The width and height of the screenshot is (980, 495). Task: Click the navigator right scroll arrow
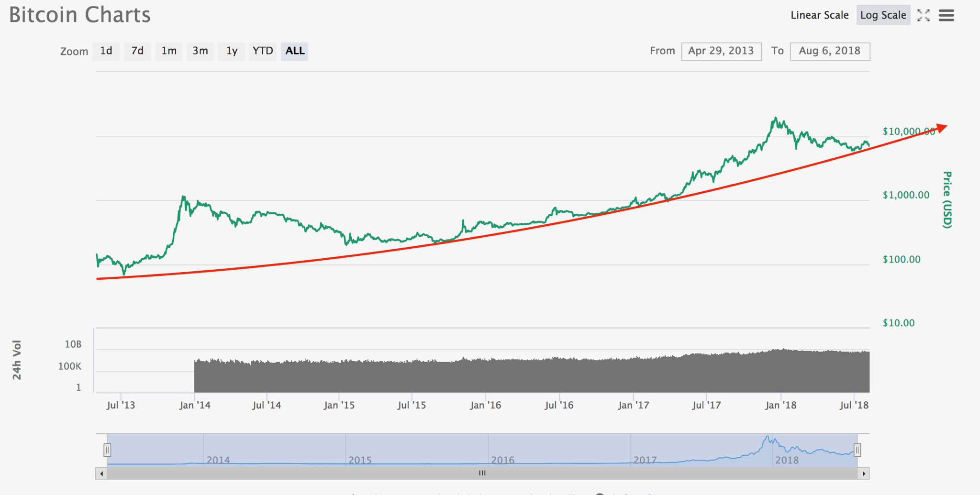(x=863, y=473)
